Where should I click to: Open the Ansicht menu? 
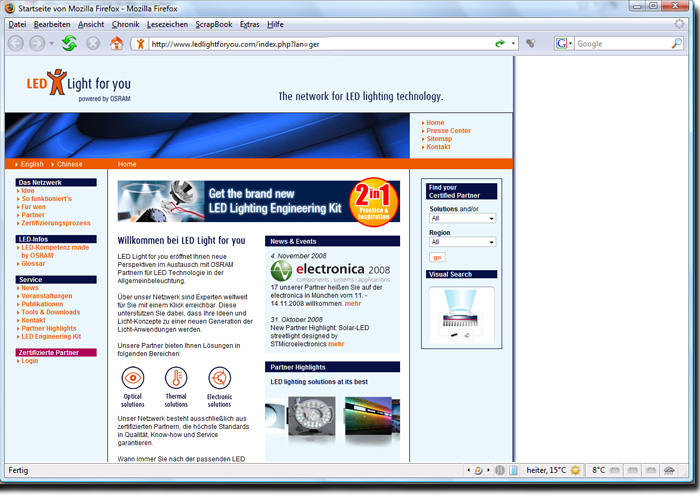coord(91,25)
